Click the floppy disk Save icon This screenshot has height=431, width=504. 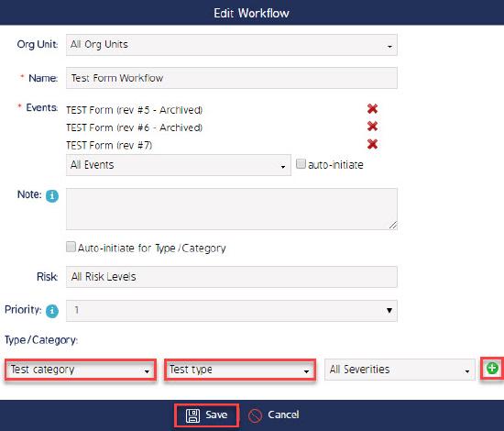(x=192, y=415)
